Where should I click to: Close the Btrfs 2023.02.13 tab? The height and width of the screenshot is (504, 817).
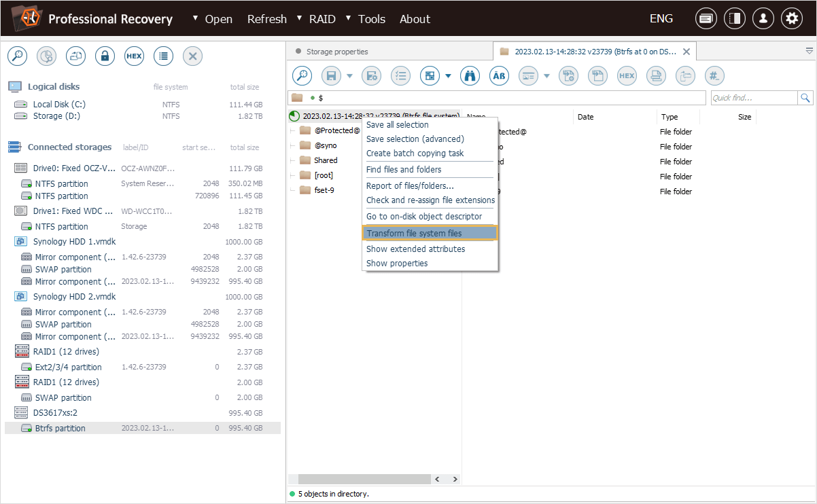pos(686,52)
